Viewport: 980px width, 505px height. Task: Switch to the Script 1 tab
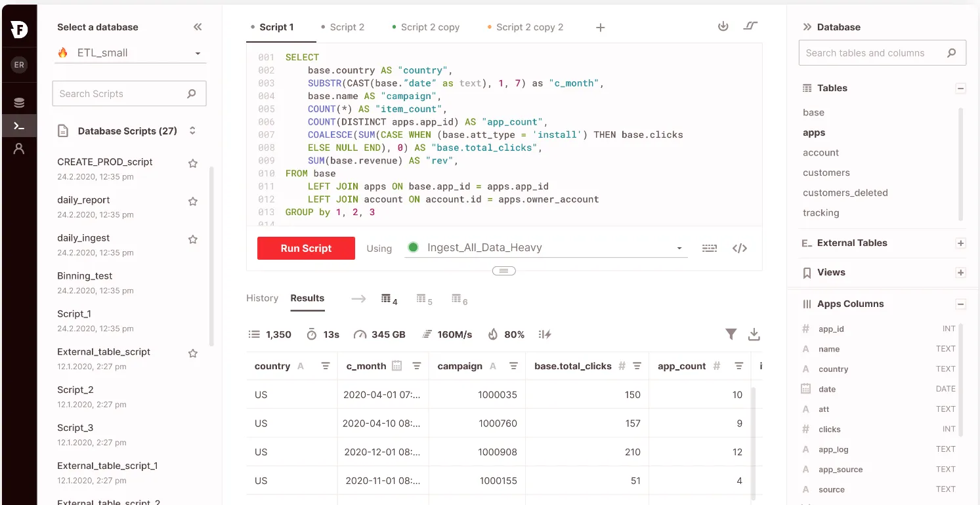[x=276, y=27]
